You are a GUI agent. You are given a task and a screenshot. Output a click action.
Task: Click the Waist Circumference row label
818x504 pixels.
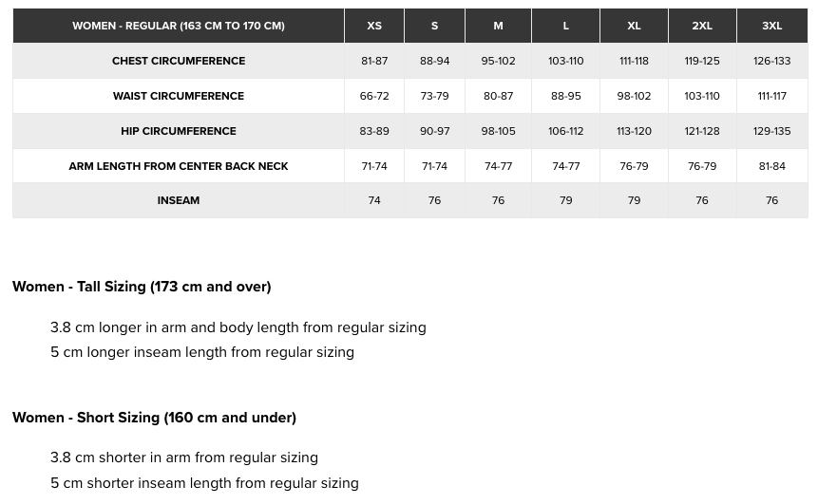point(179,96)
